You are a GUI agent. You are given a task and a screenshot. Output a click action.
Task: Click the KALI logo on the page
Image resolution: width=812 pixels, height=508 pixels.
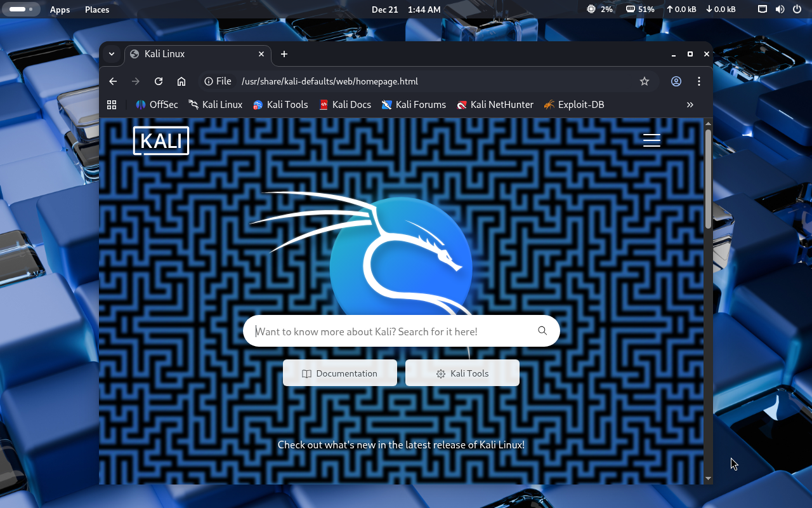click(161, 140)
